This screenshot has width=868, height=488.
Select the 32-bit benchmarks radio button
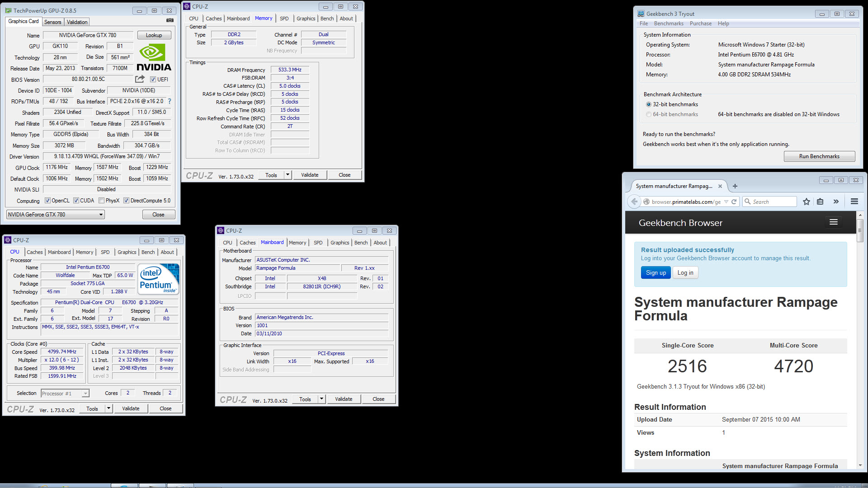tap(649, 104)
